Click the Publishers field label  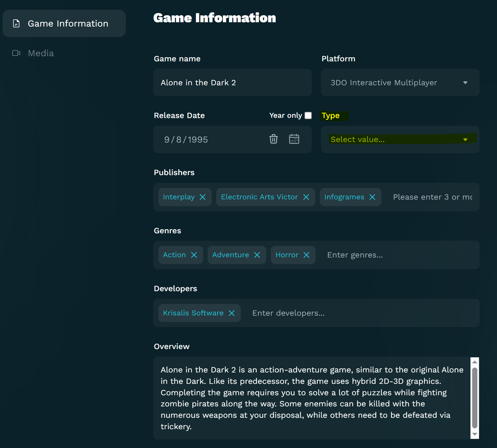[174, 173]
